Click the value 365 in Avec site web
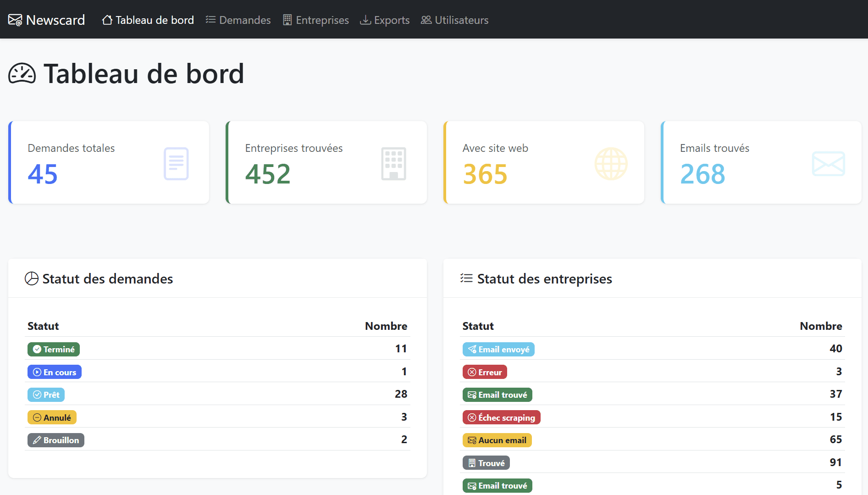 click(485, 174)
